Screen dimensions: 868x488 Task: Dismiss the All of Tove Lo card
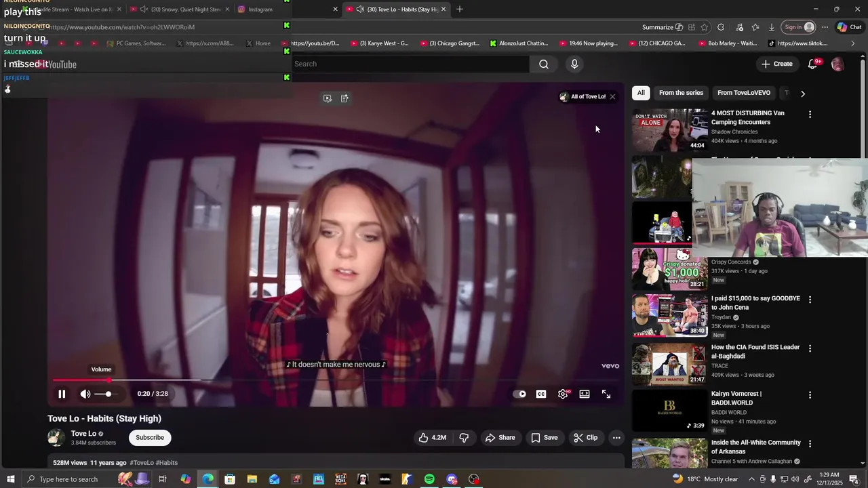(612, 97)
